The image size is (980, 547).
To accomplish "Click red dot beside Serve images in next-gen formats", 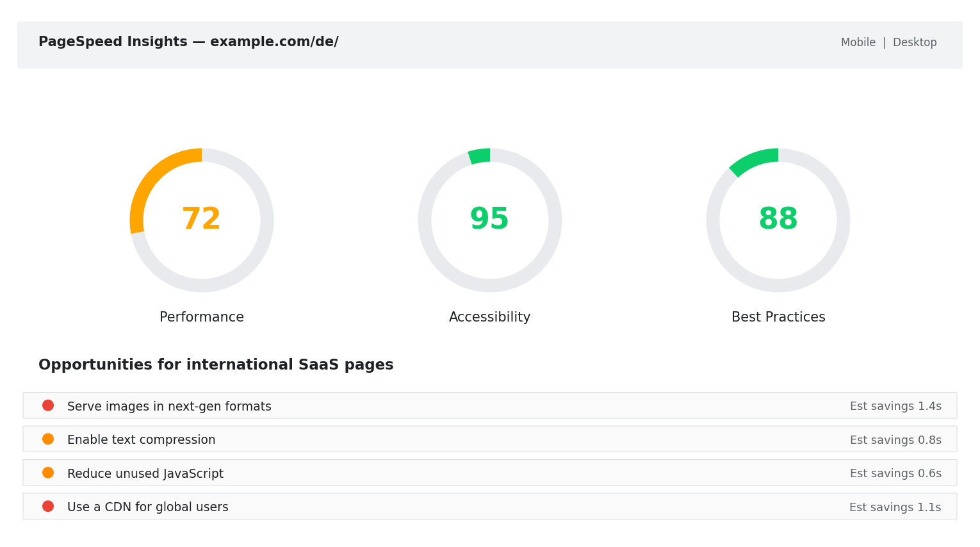I will click(x=48, y=405).
